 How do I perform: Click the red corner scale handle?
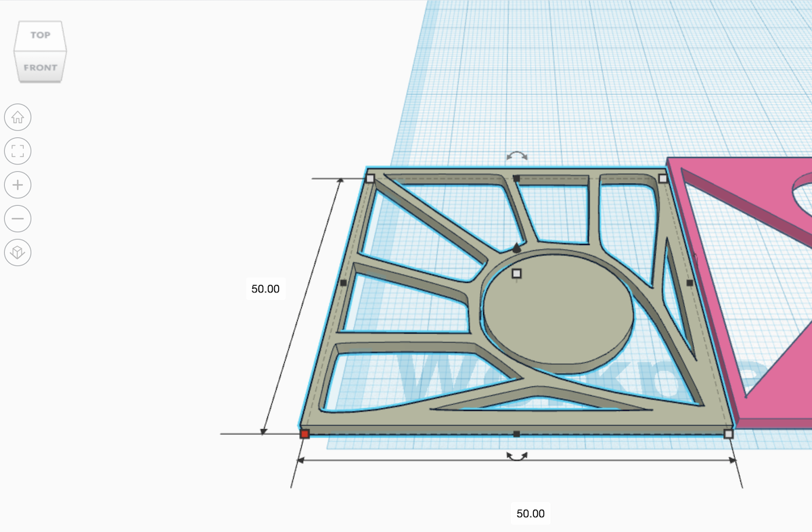(306, 434)
